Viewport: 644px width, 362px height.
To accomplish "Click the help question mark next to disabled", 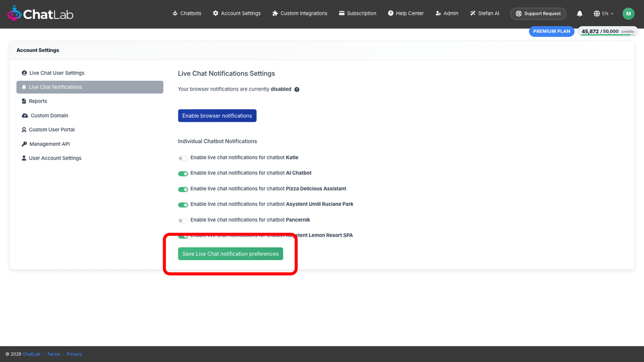I will (x=297, y=90).
